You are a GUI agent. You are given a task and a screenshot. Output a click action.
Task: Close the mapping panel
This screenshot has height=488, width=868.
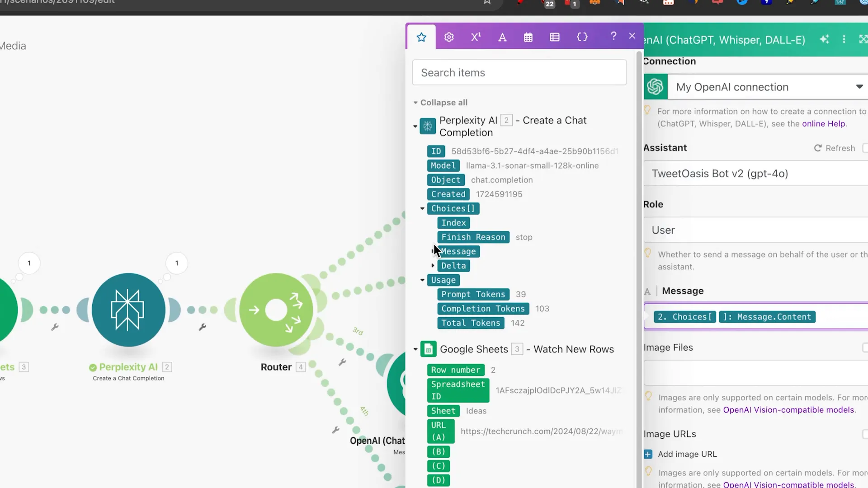click(x=632, y=36)
